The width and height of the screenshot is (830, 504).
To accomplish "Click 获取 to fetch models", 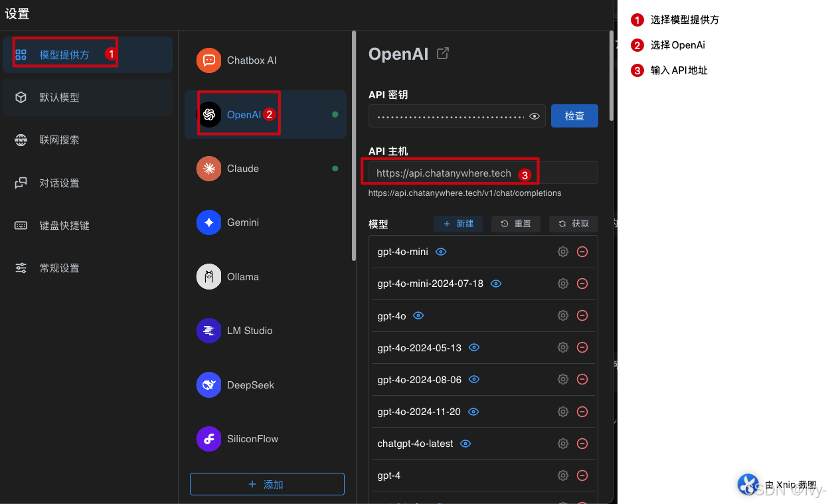I will click(x=574, y=224).
